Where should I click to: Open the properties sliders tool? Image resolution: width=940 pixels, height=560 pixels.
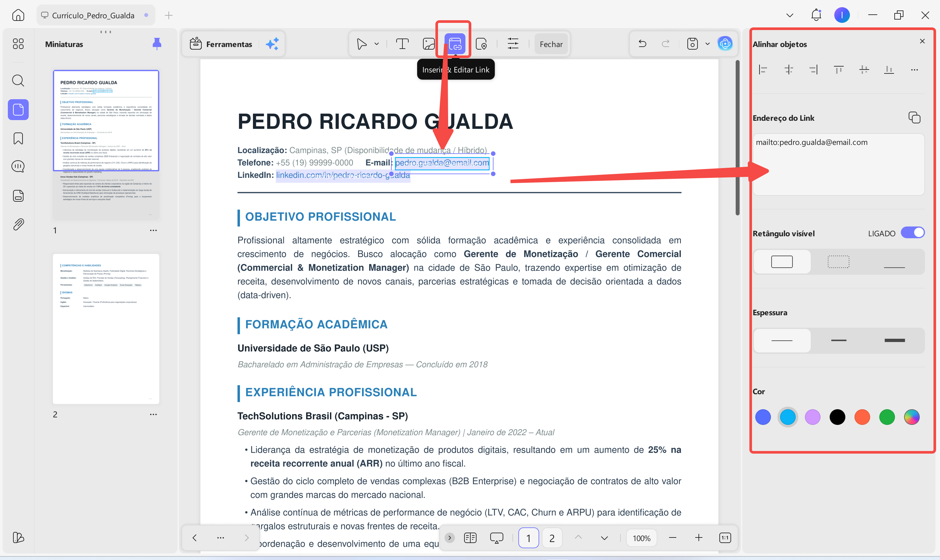513,44
